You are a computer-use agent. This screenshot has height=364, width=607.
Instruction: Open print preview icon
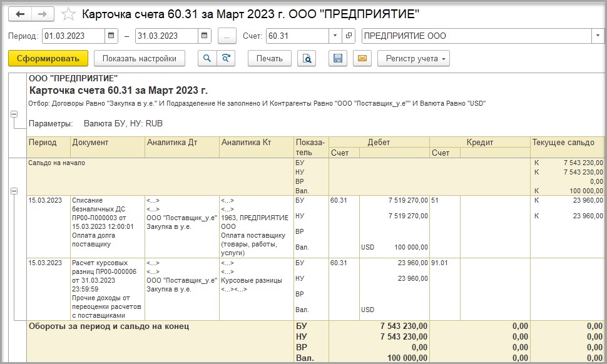click(307, 59)
